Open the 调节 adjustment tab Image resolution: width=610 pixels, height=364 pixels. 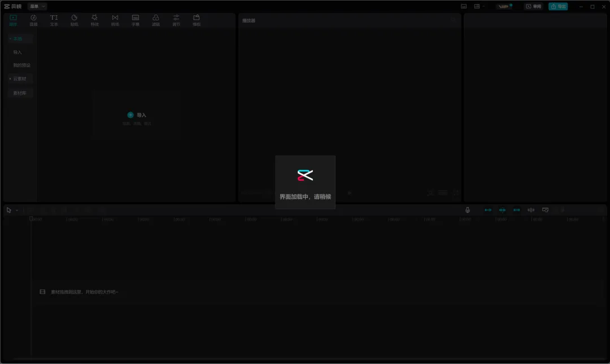[x=176, y=20]
